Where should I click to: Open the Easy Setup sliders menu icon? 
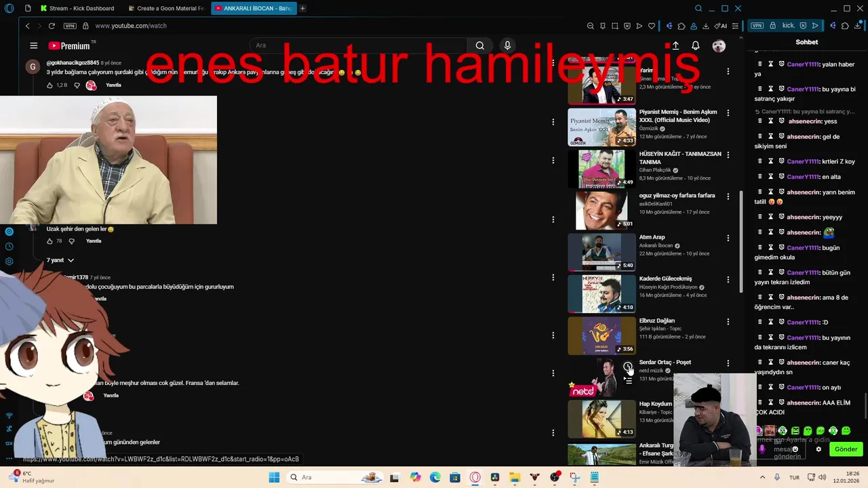pos(735,26)
